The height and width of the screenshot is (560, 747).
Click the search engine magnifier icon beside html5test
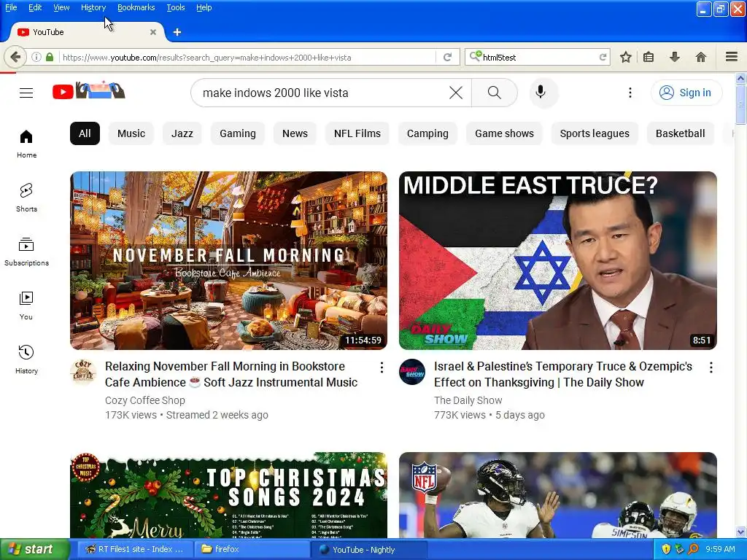[x=475, y=57]
